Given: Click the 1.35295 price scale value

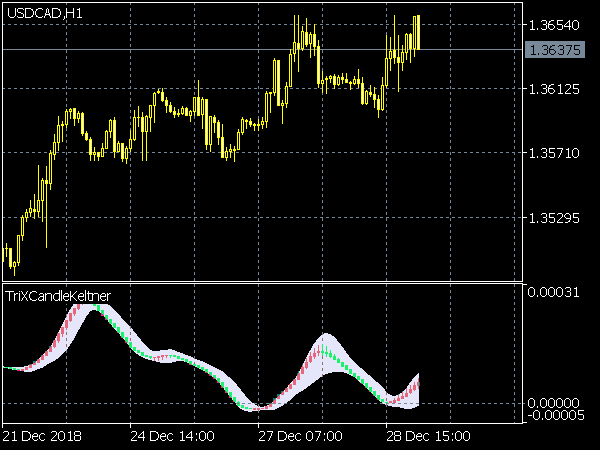Looking at the screenshot, I should (x=554, y=218).
